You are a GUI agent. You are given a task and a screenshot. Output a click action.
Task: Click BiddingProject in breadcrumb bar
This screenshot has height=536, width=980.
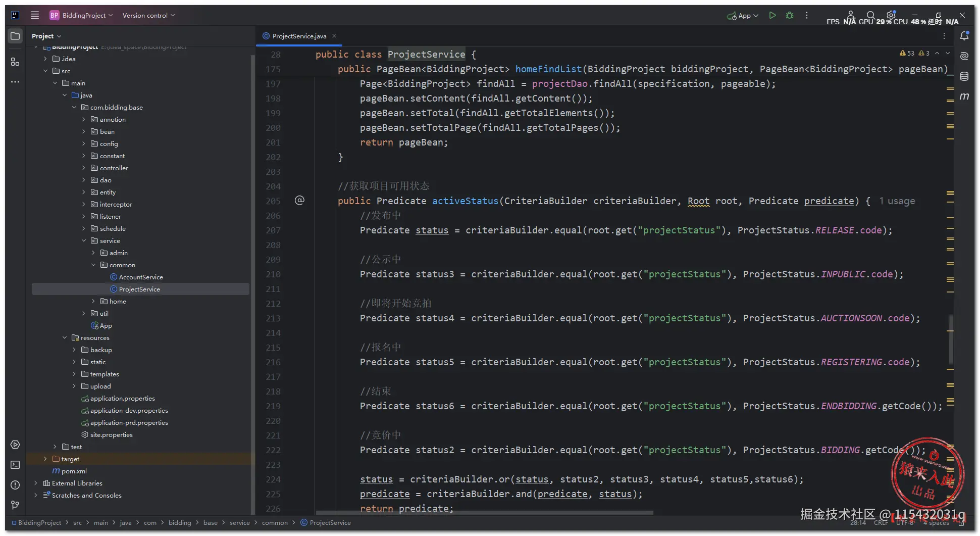[x=36, y=522]
